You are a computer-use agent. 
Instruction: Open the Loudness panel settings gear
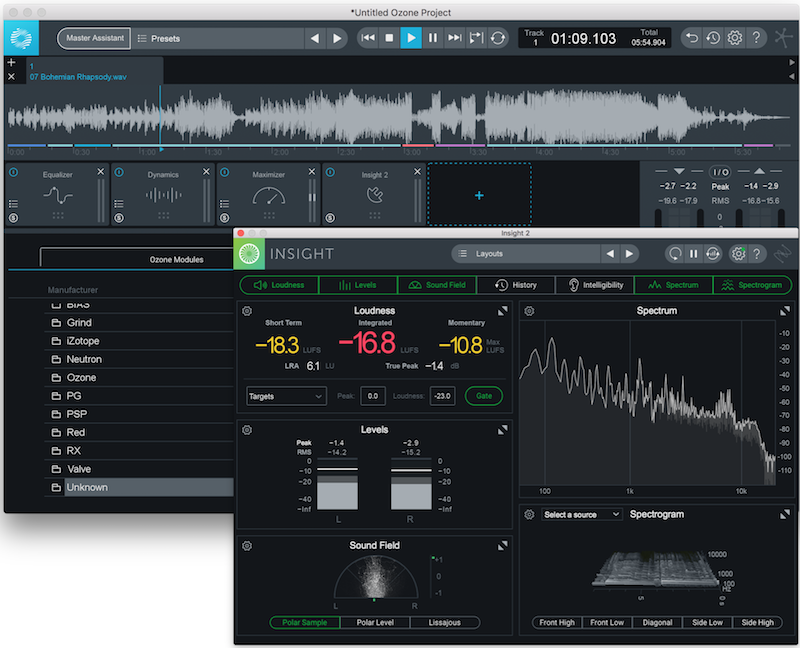click(247, 311)
